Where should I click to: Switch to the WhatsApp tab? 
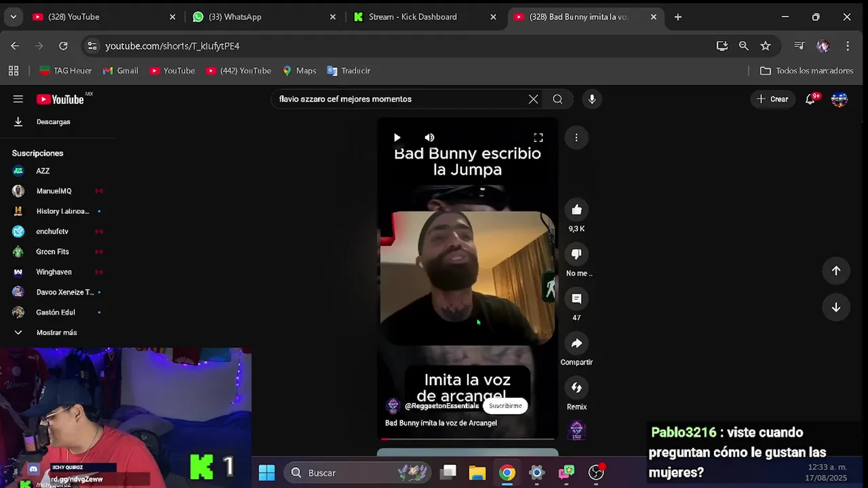[x=264, y=17]
